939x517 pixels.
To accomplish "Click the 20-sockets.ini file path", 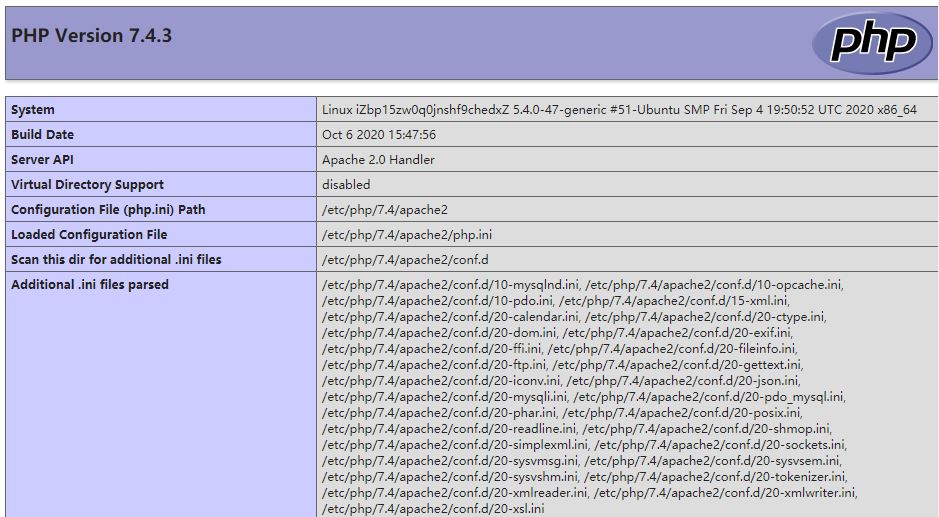I will click(x=719, y=445).
